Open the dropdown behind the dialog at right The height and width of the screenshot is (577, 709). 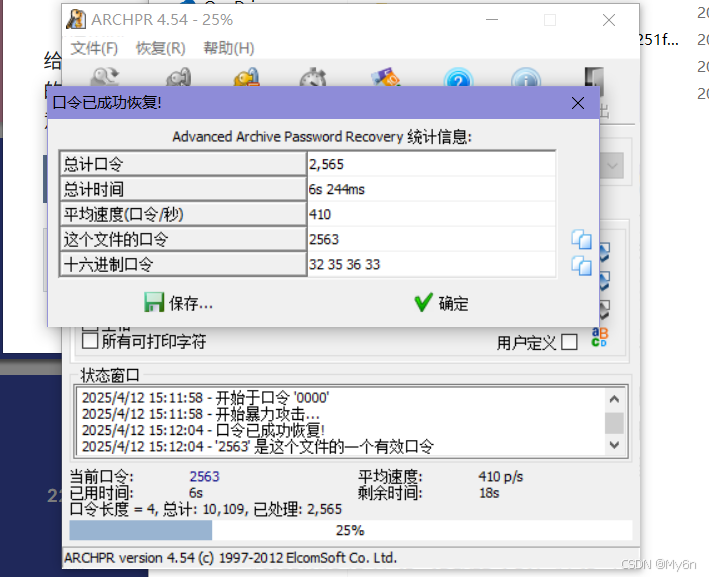click(612, 166)
